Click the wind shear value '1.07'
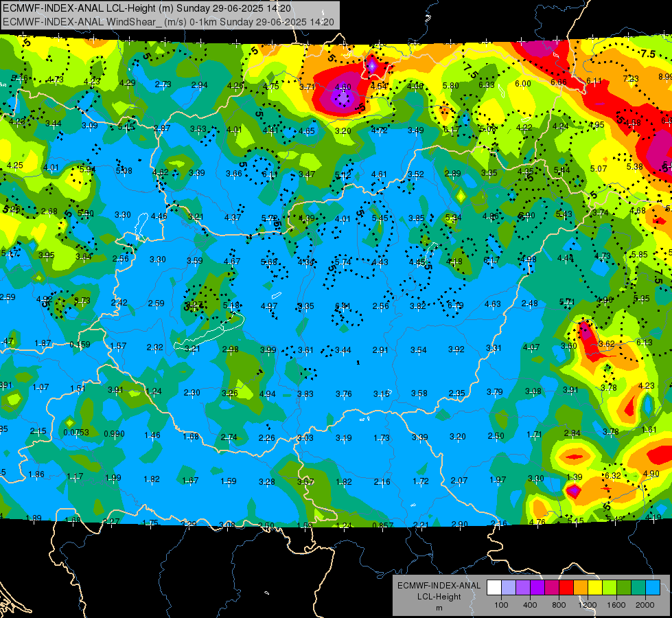 click(40, 387)
